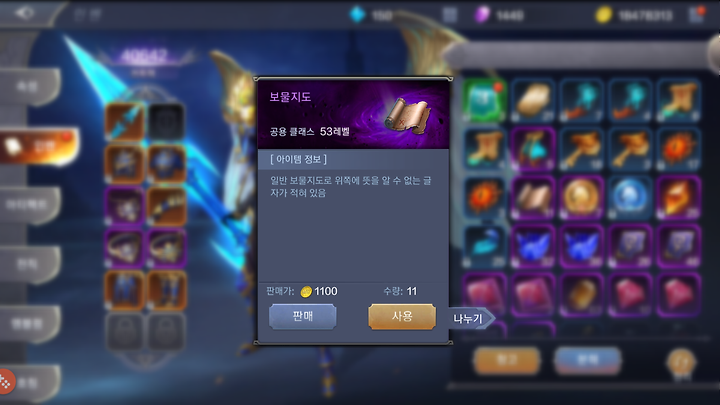Open the highlighted orange inventory side tab
720x405 pixels.
pyautogui.click(x=39, y=146)
